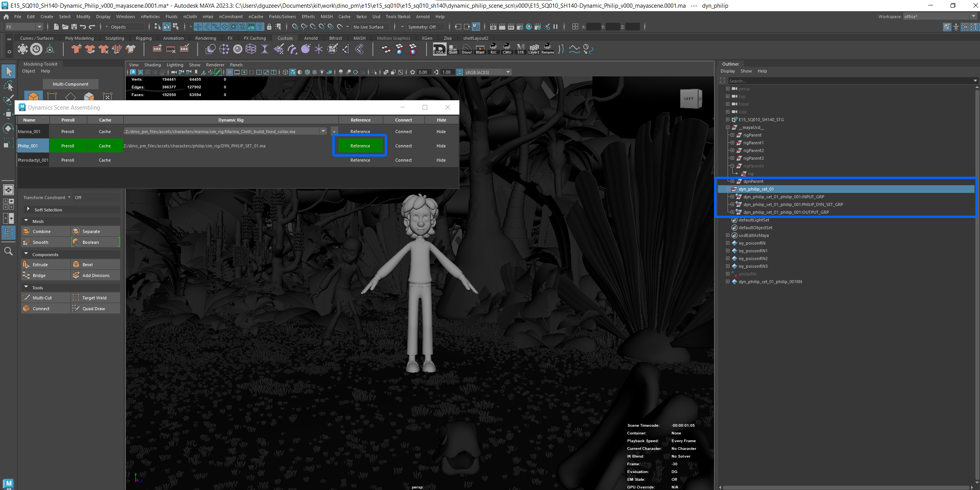Viewport: 980px width, 490px height.
Task: Open the viewport Shading menu
Action: pos(152,65)
